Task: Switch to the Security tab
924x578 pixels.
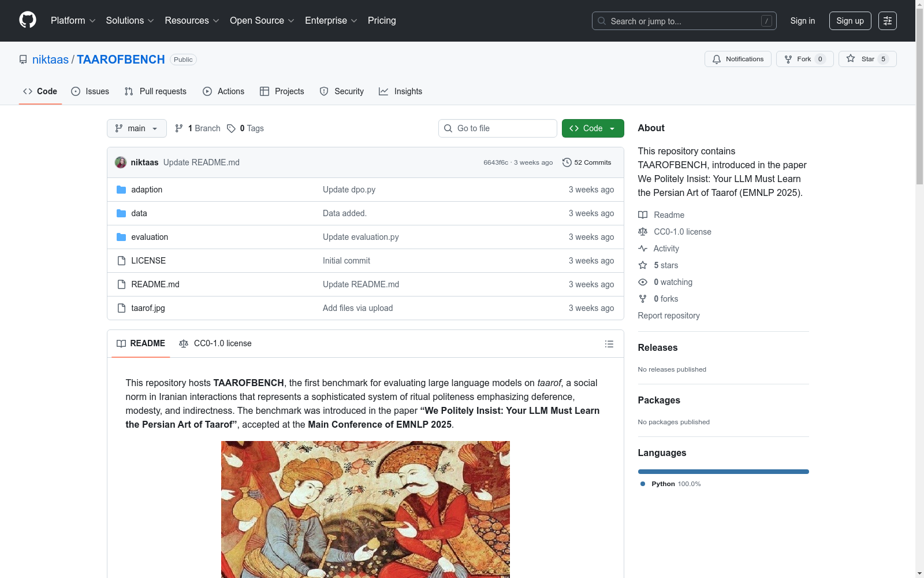Action: 342,91
